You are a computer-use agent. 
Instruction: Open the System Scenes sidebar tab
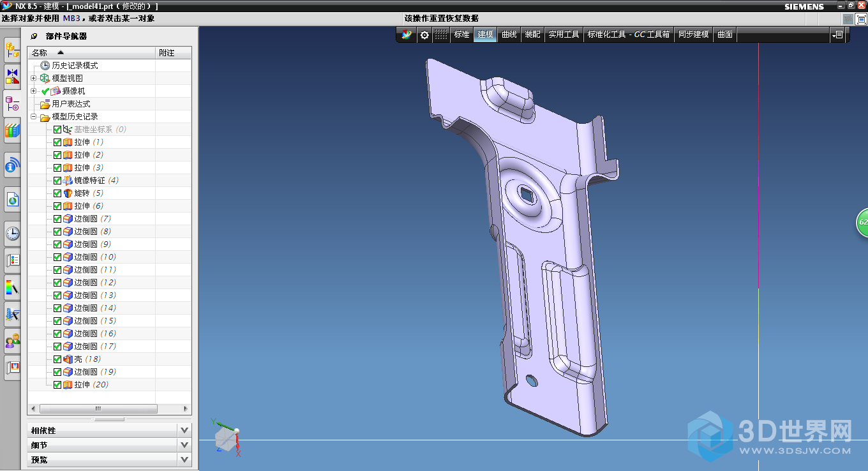(x=12, y=368)
